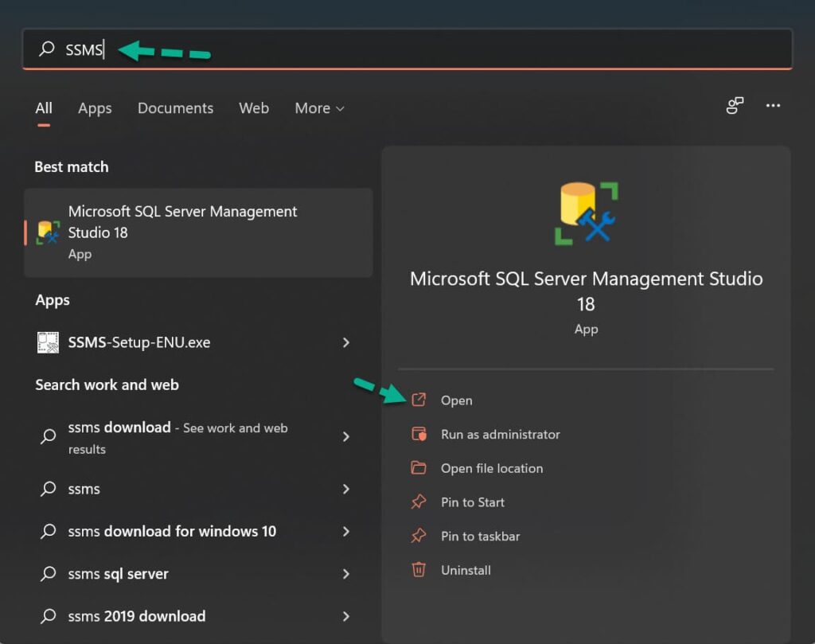Select 'ssms download for windows 10' suggestion
Screen dimensions: 815x644
pyautogui.click(x=172, y=531)
